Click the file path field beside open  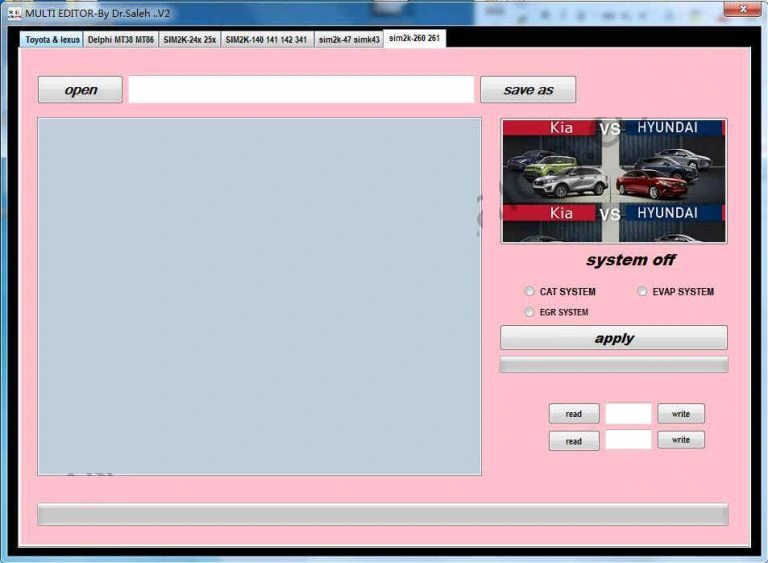300,90
